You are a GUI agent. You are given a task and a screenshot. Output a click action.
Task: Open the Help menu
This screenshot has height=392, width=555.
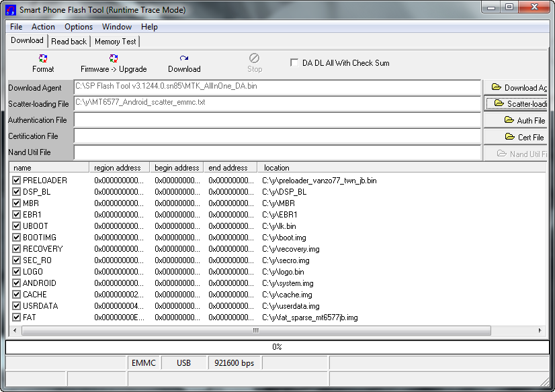tap(149, 27)
